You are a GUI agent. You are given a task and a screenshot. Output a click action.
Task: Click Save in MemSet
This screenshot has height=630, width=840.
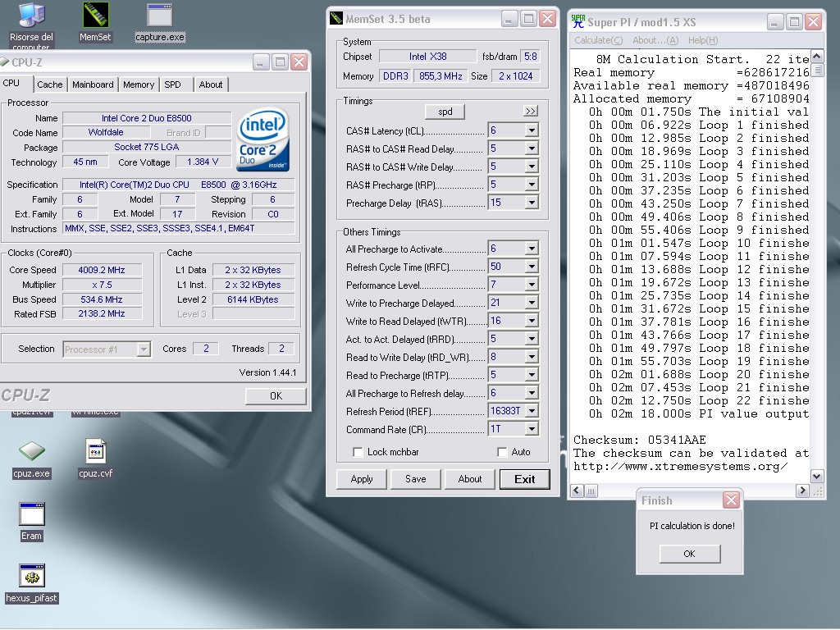416,479
